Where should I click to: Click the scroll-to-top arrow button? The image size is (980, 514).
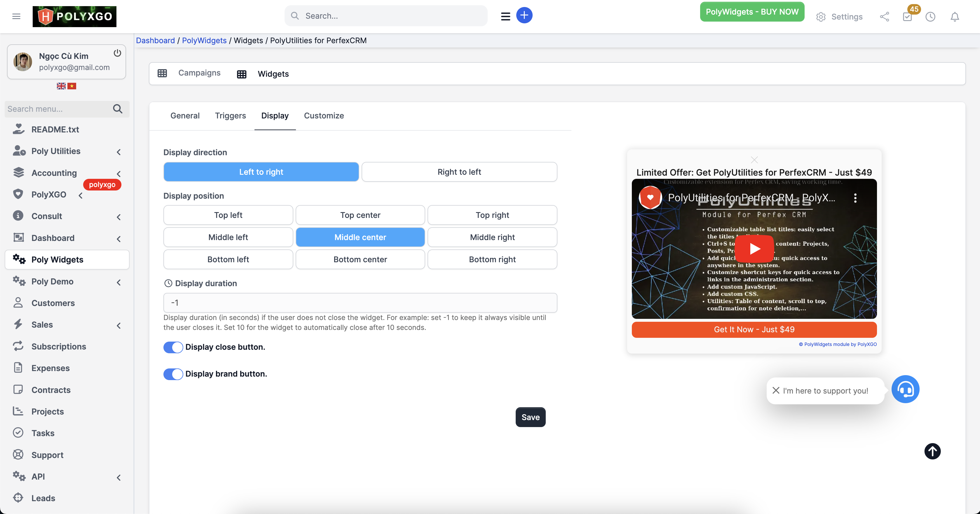(932, 451)
